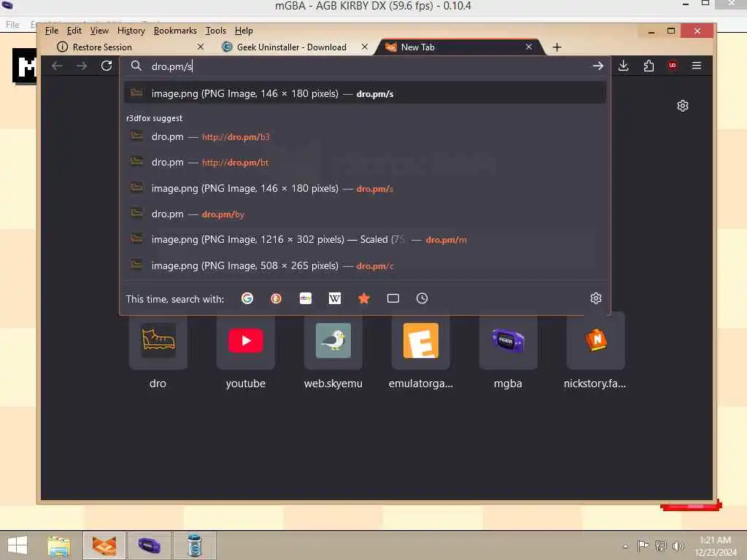
Task: Open the File menu in the browser
Action: tap(52, 31)
